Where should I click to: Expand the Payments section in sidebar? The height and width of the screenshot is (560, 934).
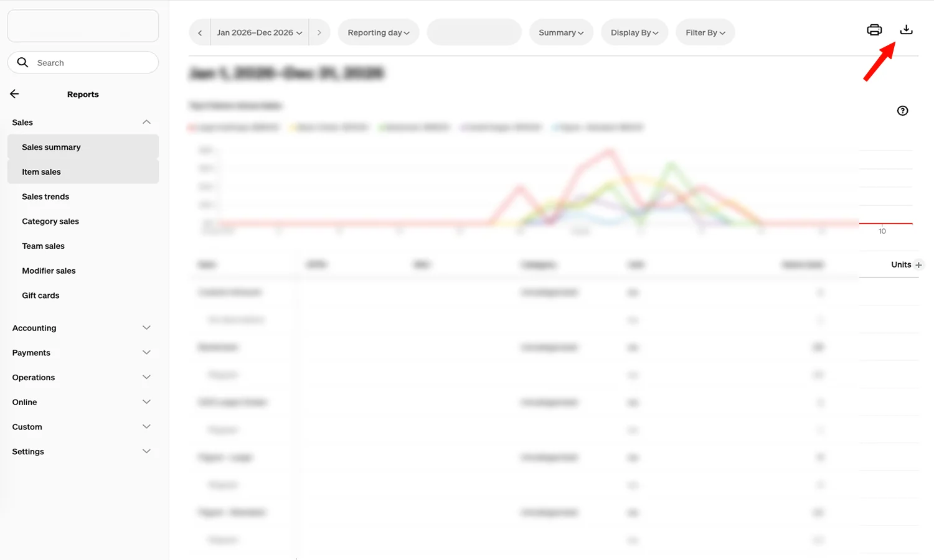tap(146, 352)
